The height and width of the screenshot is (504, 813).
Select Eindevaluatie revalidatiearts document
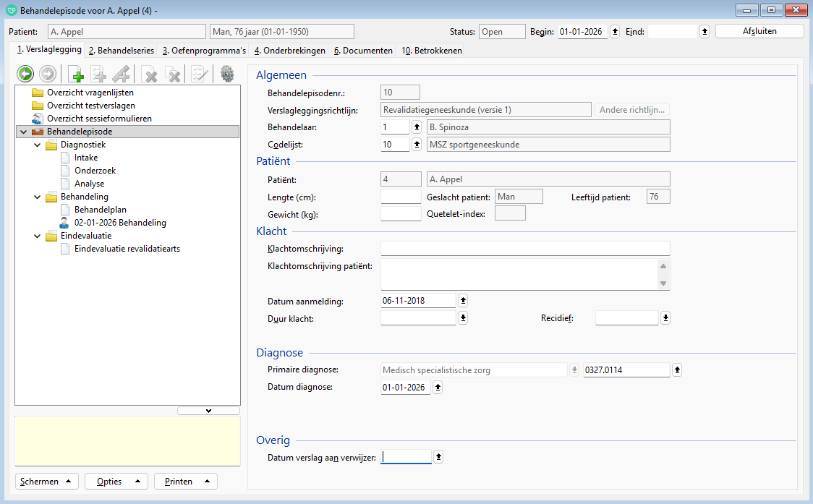tap(127, 249)
